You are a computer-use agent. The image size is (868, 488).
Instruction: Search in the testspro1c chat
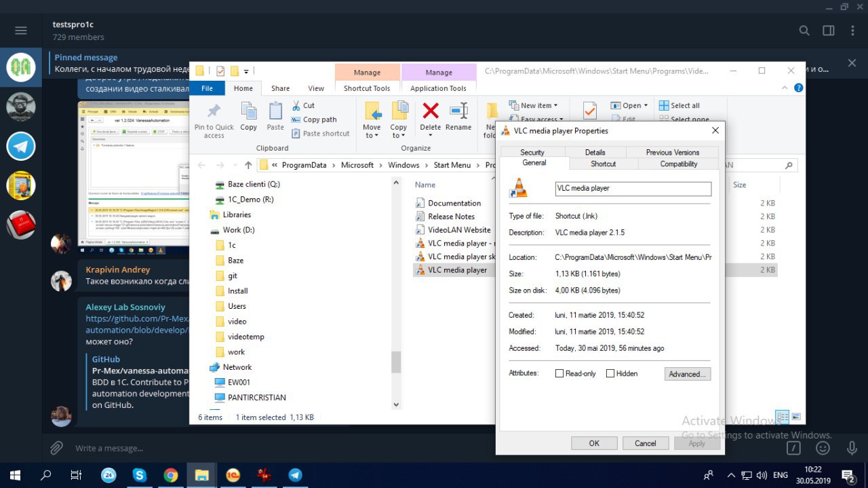click(804, 31)
